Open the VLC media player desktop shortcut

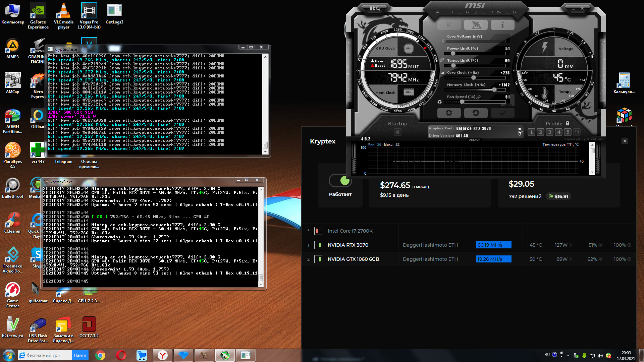coord(63,16)
